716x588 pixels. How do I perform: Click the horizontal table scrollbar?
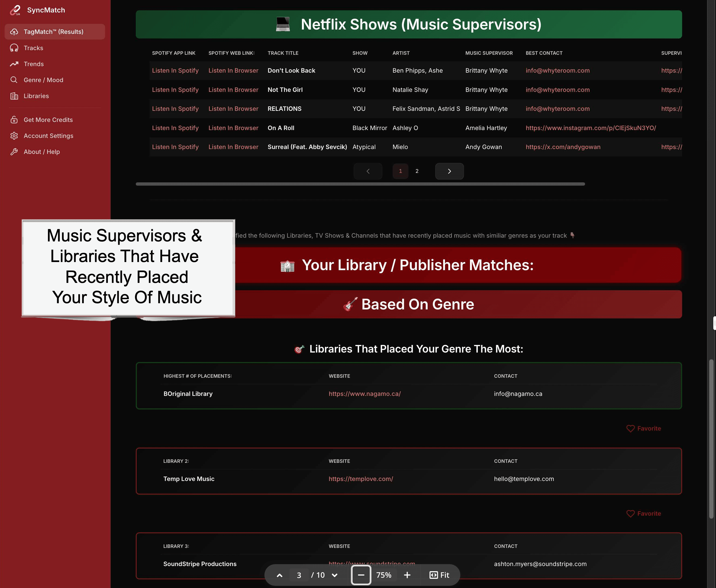pyautogui.click(x=360, y=184)
